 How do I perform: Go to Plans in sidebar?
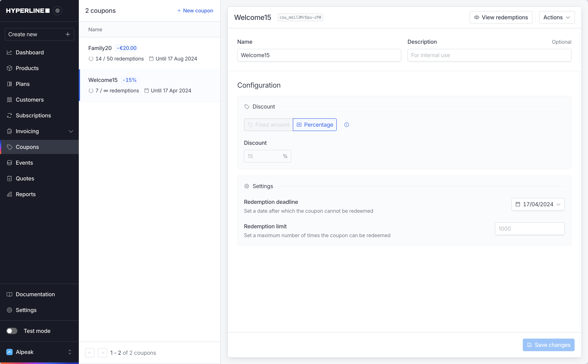[x=39, y=84]
